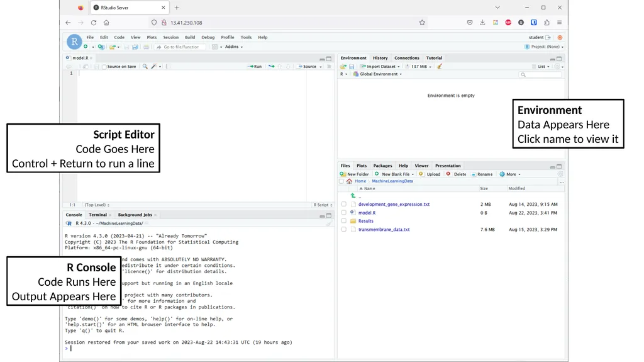Click the Rename button
The height and width of the screenshot is (362, 644).
pyautogui.click(x=482, y=174)
